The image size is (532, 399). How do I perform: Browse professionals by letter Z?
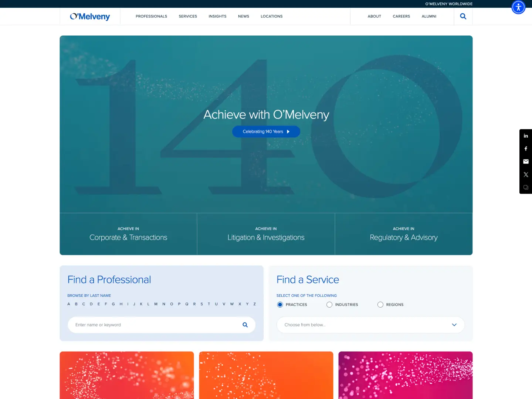(254, 304)
